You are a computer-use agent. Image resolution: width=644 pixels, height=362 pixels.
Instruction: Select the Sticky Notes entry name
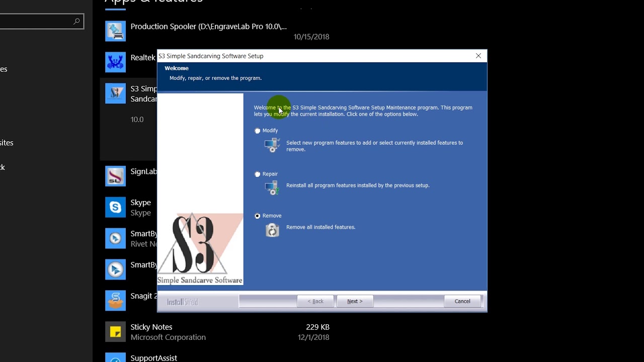[151, 327]
